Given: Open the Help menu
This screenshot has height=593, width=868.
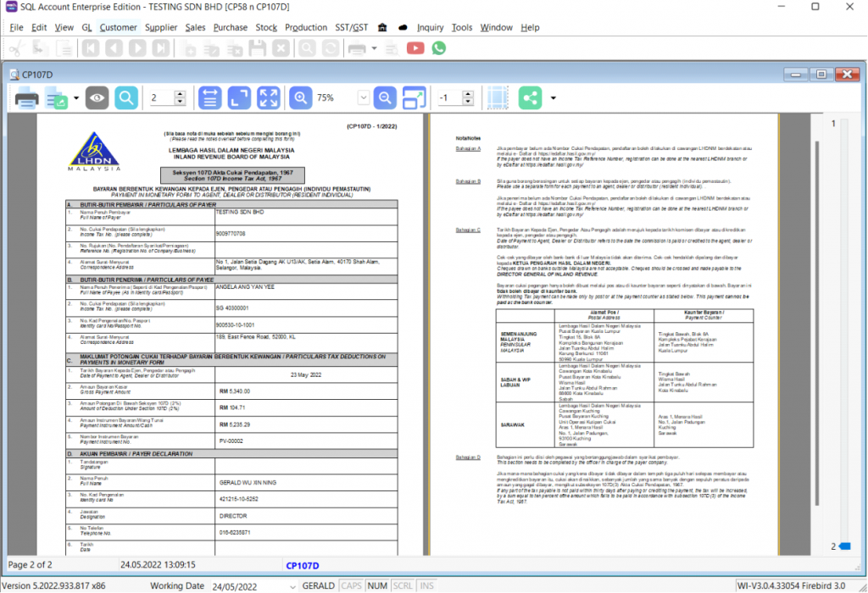Looking at the screenshot, I should point(530,28).
